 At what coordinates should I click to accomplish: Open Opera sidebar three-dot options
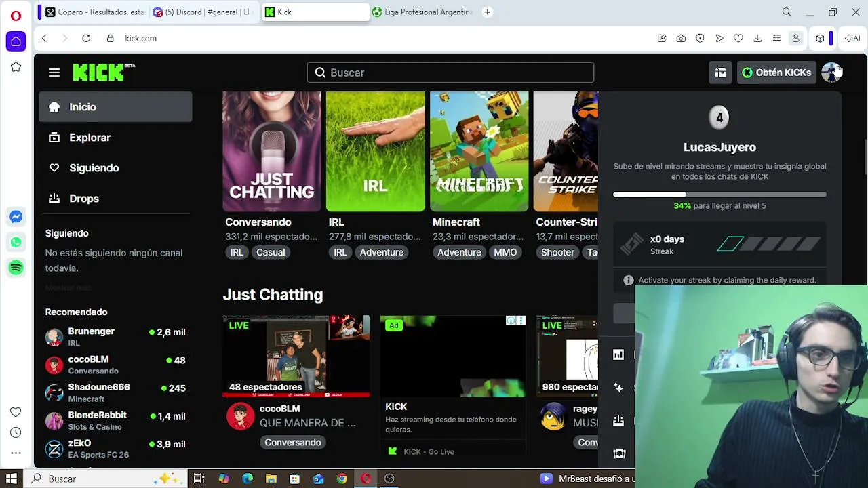[16, 453]
